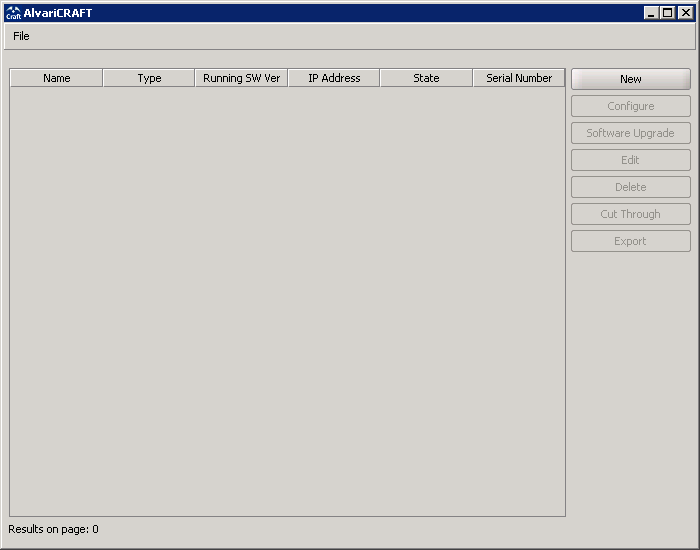Minimize the AlvariCRAFT window
Viewport: 700px width, 550px height.
[652, 13]
